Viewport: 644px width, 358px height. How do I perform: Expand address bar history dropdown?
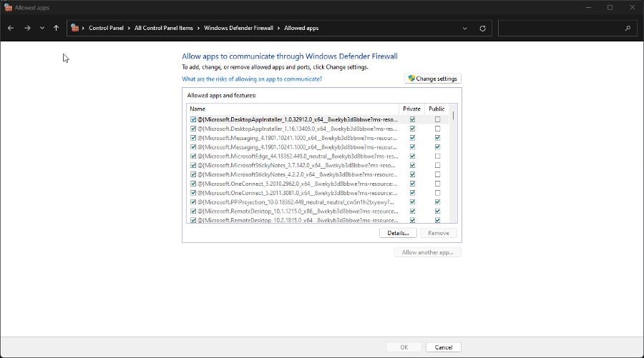[x=465, y=29]
